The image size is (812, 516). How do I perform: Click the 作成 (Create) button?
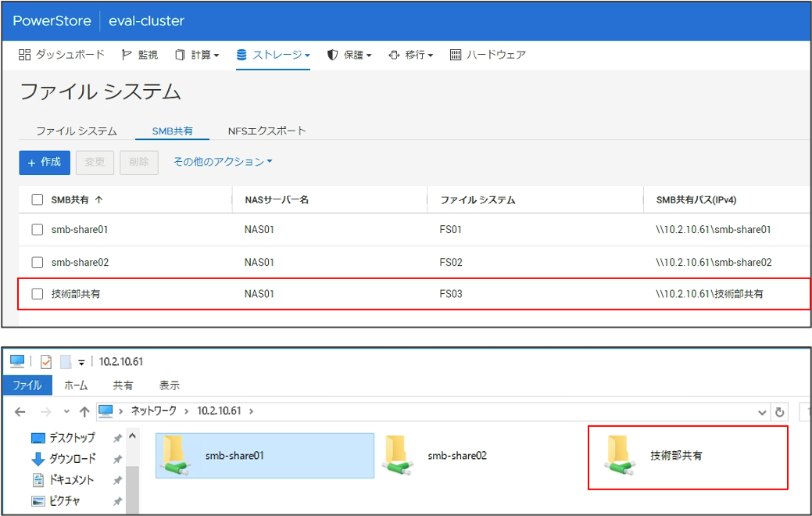click(x=44, y=162)
